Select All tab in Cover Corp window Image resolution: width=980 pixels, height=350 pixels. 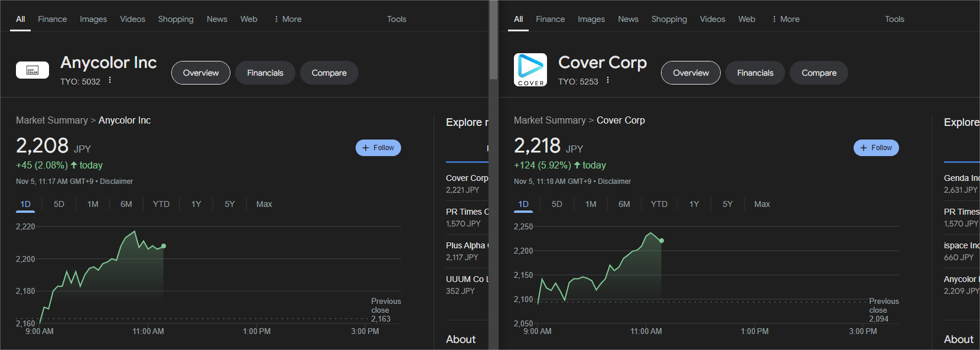click(x=518, y=19)
